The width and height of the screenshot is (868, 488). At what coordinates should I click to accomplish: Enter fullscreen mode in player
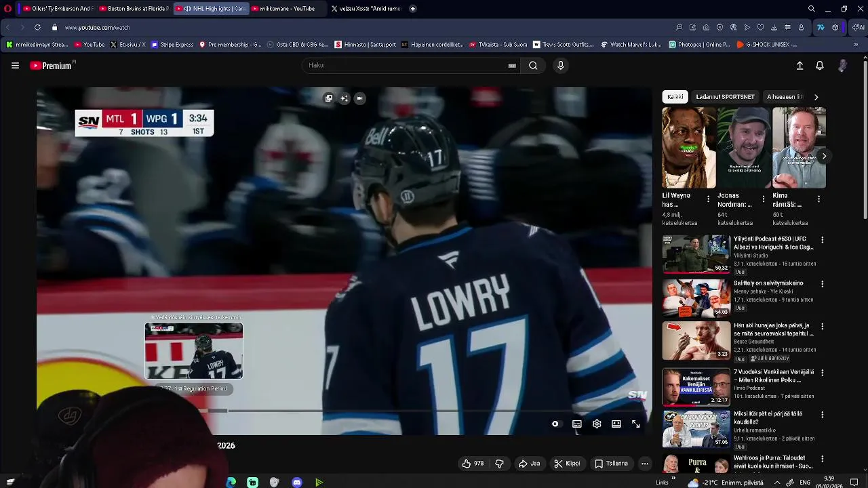[x=636, y=424]
